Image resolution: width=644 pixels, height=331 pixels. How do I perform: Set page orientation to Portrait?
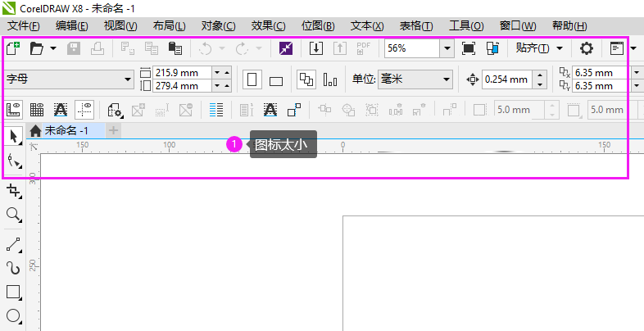pos(252,79)
